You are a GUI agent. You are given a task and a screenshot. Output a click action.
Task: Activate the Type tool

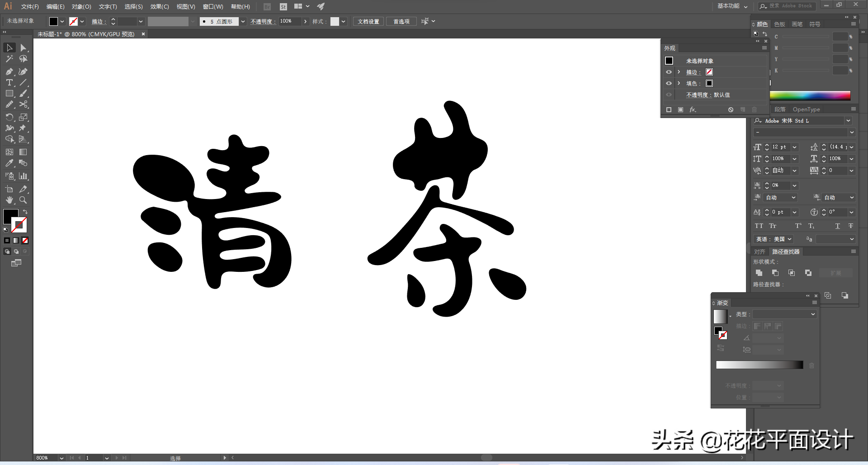point(9,82)
